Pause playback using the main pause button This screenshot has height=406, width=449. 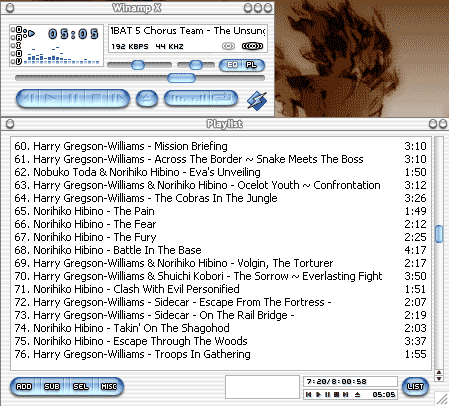pyautogui.click(x=73, y=99)
